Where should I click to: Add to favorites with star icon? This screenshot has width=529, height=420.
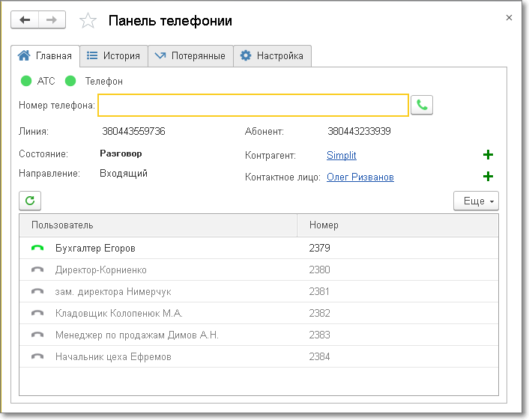pos(88,21)
